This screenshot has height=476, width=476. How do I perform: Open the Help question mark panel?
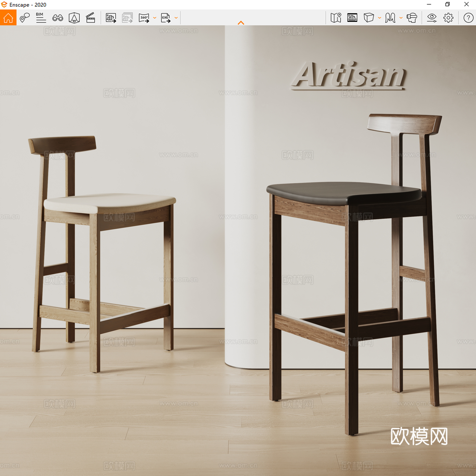tap(468, 18)
